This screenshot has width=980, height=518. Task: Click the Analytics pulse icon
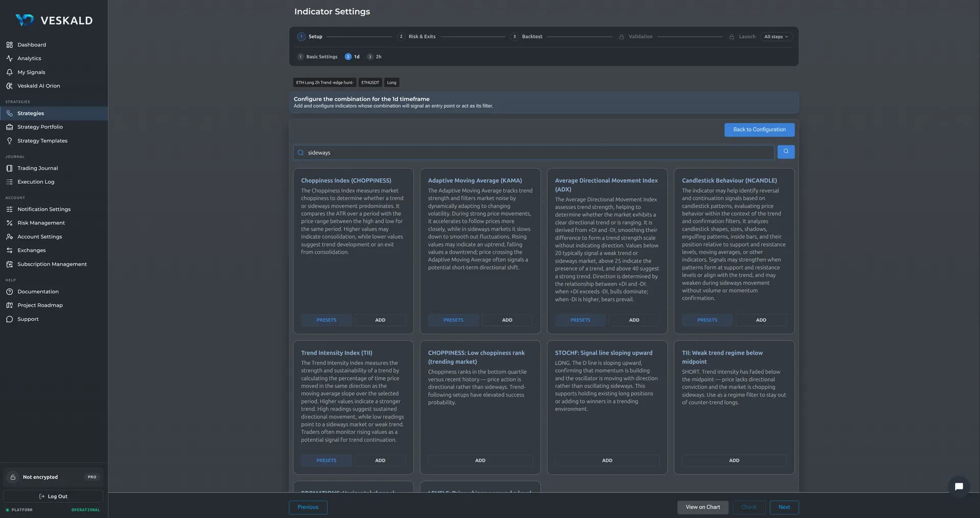coord(9,59)
